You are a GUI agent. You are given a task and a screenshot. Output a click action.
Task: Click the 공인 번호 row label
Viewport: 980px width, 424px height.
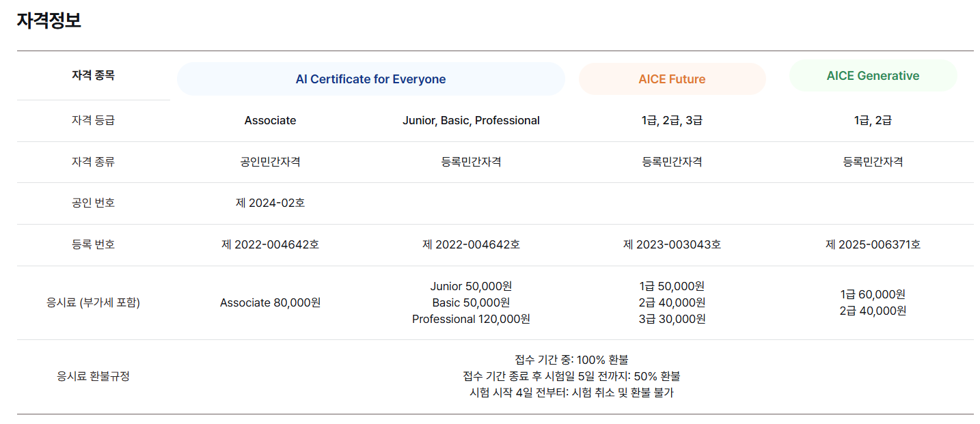(93, 203)
